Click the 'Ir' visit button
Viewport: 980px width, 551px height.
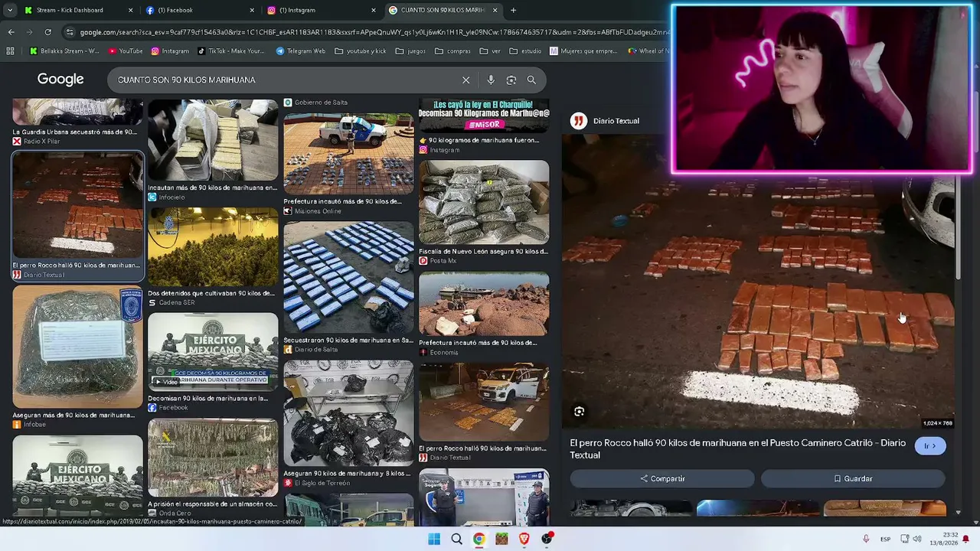point(930,446)
